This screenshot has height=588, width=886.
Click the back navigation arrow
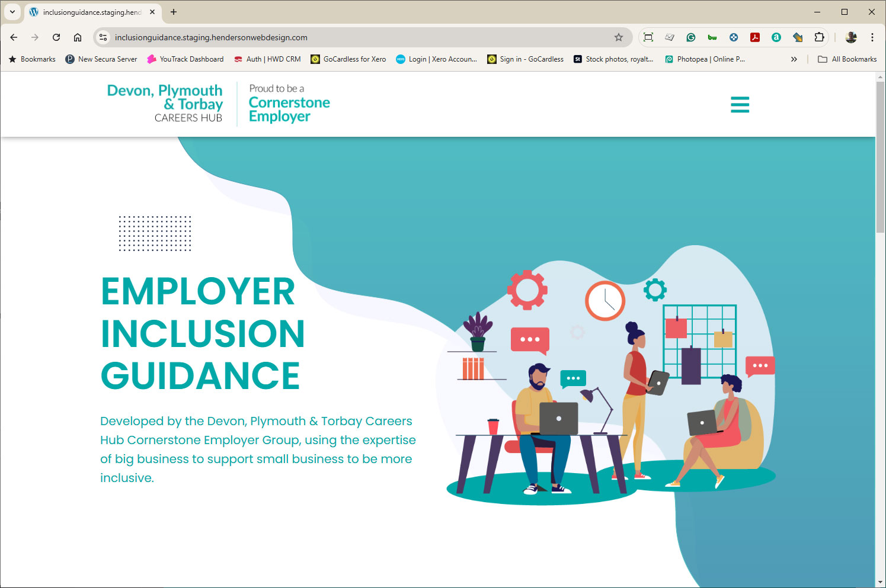[x=13, y=37]
